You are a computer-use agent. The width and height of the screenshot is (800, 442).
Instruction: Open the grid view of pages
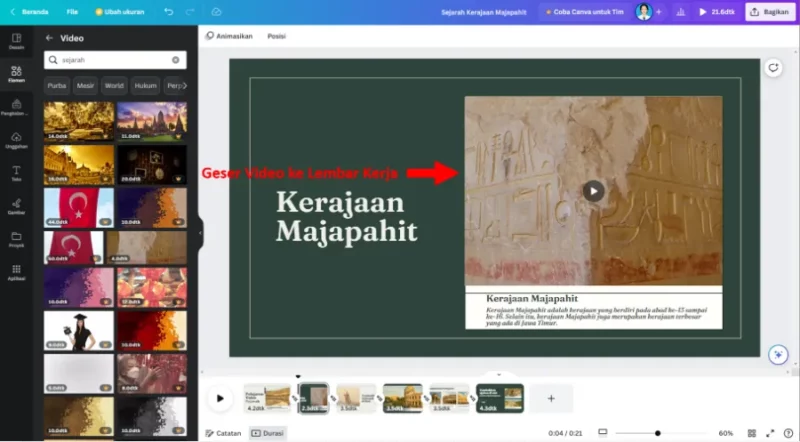coord(752,433)
